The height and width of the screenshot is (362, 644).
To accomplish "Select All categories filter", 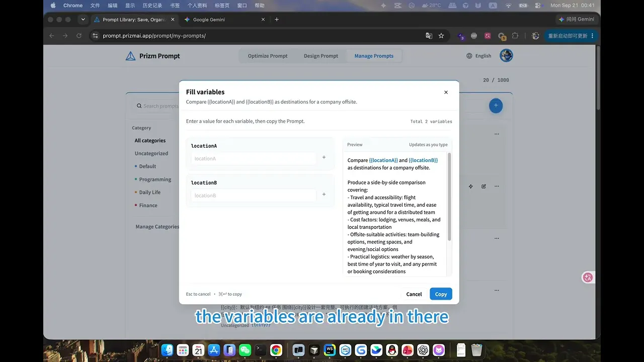I will tap(150, 141).
